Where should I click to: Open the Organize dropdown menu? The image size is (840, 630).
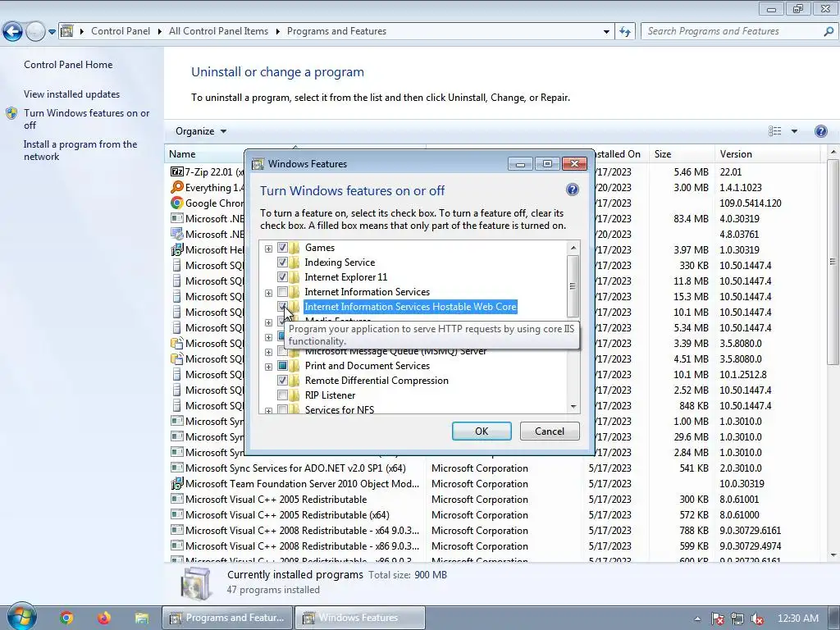point(201,131)
